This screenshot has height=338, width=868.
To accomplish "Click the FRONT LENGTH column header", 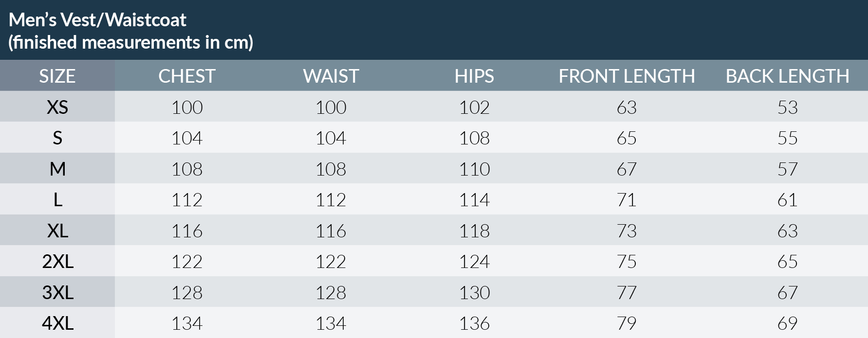I will pos(627,76).
